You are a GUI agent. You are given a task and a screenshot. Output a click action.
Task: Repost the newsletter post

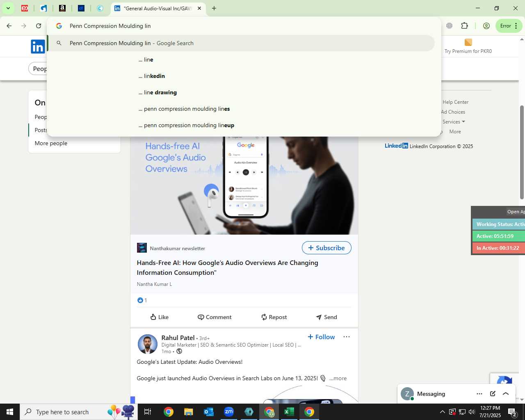coord(274,317)
